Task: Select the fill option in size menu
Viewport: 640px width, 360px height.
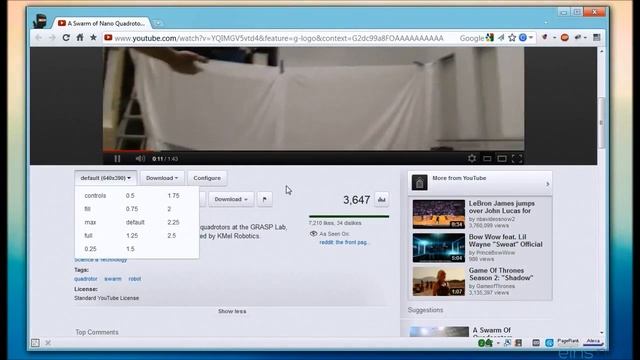Action: 87,209
